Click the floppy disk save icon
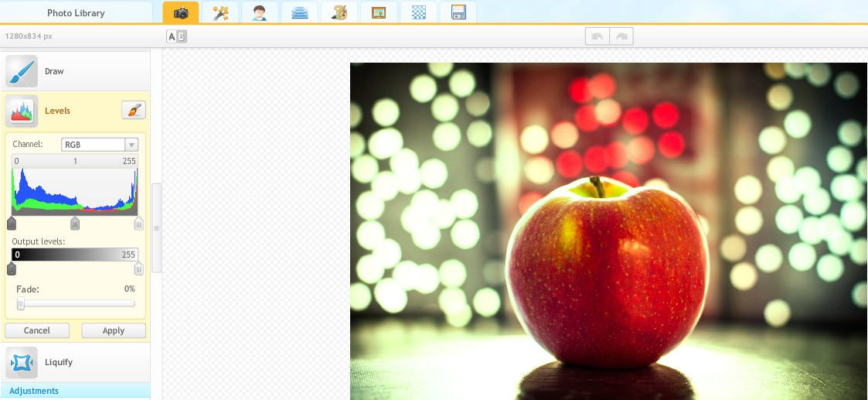The height and width of the screenshot is (400, 868). [x=458, y=12]
